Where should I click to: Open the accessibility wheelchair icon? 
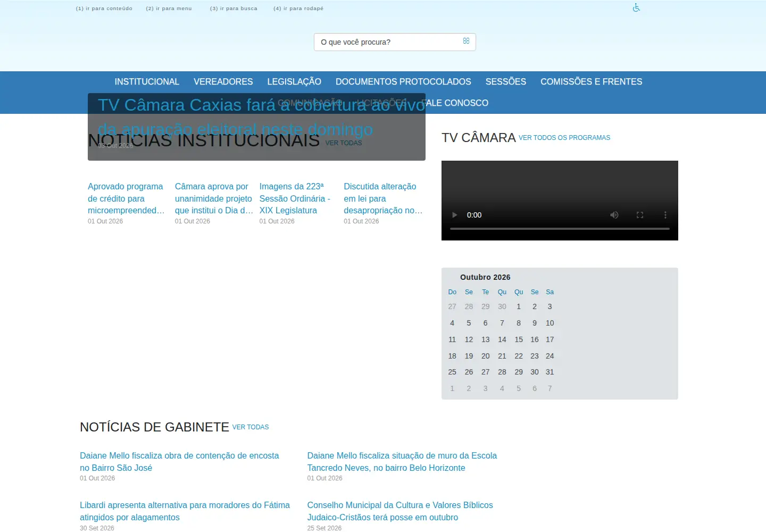(636, 7)
